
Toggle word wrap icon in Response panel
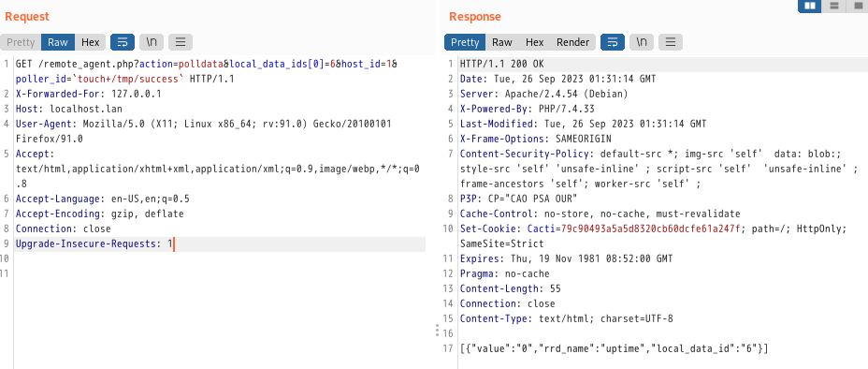pos(613,42)
